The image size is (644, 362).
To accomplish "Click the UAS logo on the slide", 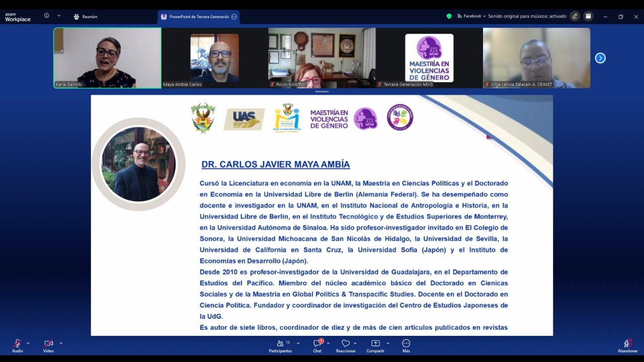I will coord(244,119).
